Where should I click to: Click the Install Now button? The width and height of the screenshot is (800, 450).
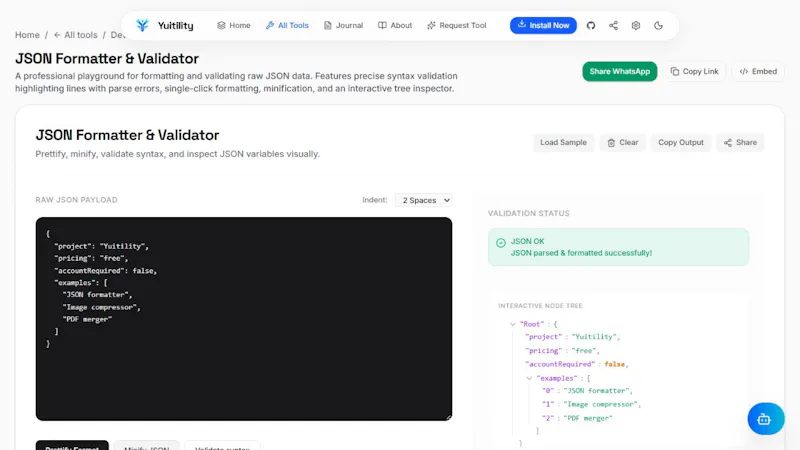tap(543, 25)
